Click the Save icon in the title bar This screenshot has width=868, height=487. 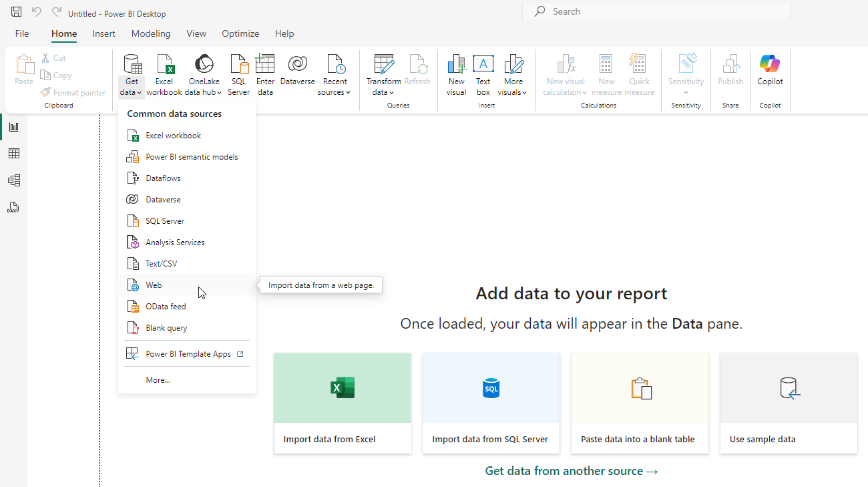[17, 12]
